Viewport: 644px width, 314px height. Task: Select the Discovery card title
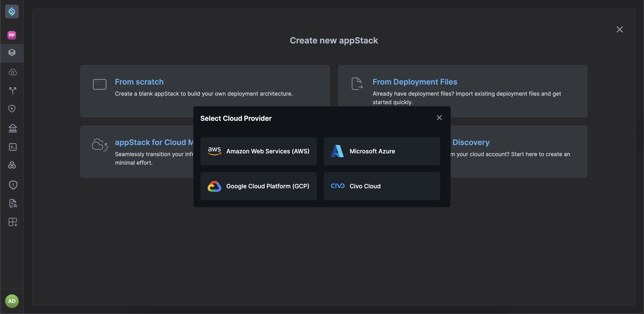tap(471, 142)
